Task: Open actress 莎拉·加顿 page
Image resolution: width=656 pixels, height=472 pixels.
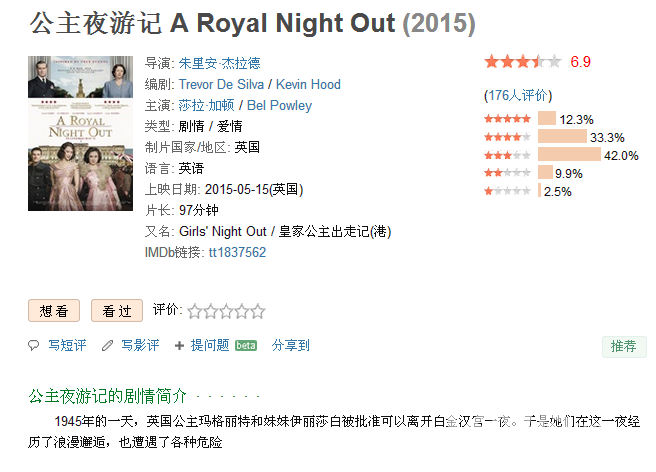Action: (207, 105)
